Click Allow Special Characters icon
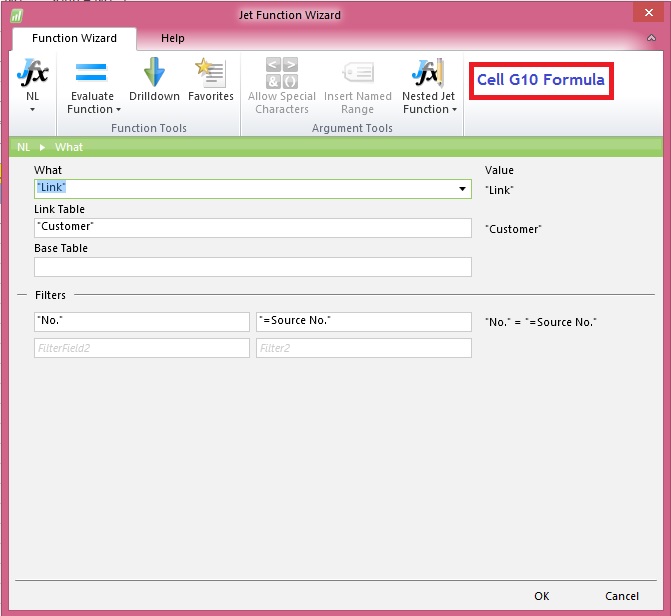The width and height of the screenshot is (671, 616). point(281,73)
